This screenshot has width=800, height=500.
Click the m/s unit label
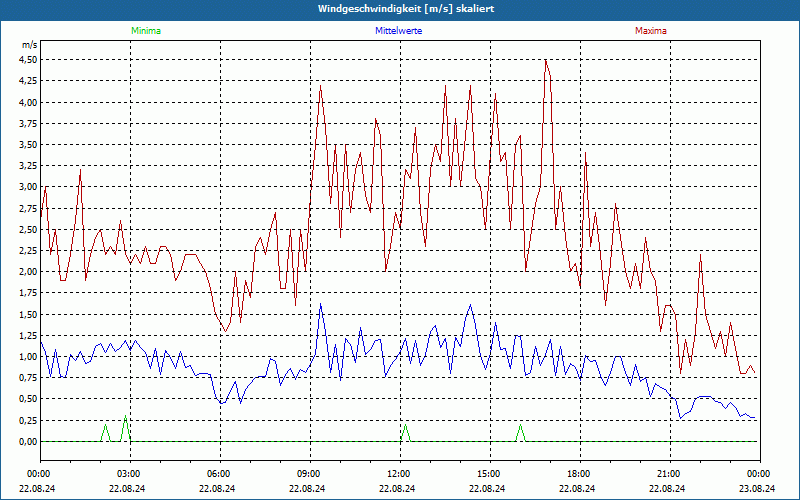coord(29,45)
